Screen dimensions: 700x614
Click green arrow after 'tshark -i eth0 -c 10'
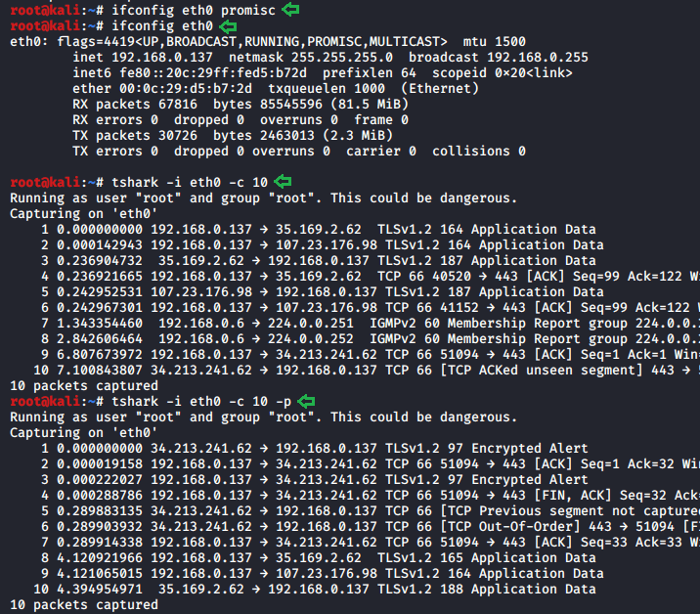pos(284,182)
